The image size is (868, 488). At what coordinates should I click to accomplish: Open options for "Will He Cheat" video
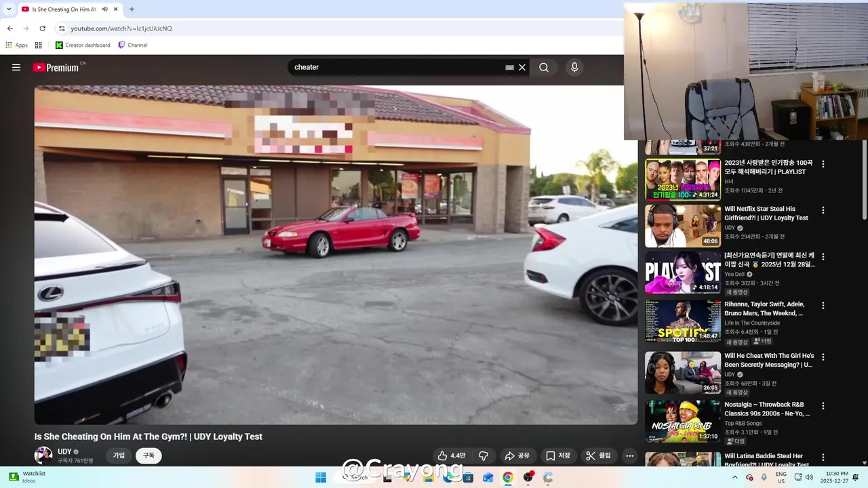coord(823,357)
